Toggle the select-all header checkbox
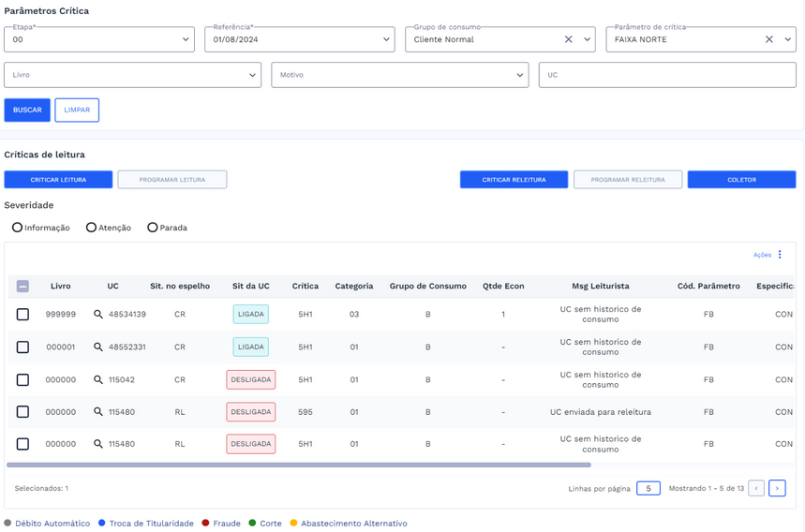This screenshot has width=805, height=532. pos(22,286)
